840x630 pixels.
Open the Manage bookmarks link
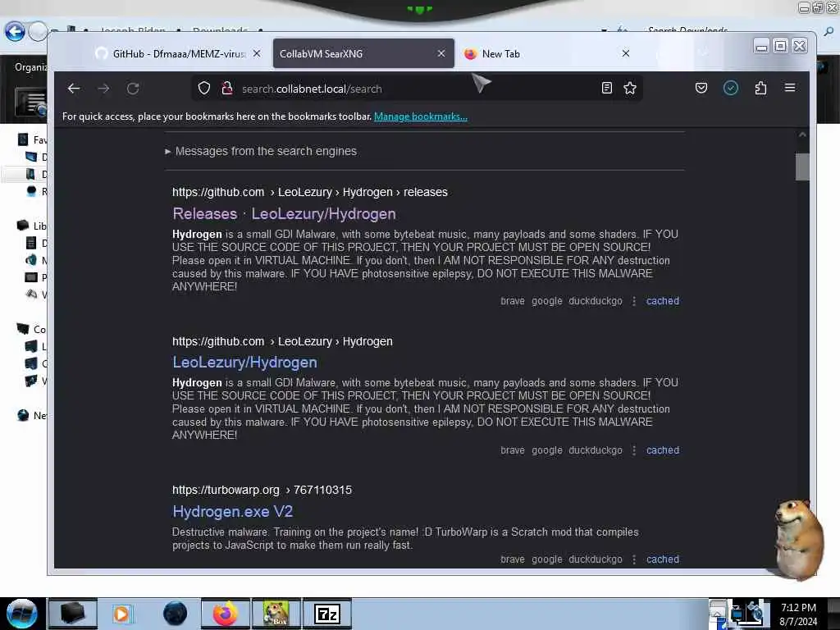[x=421, y=116]
